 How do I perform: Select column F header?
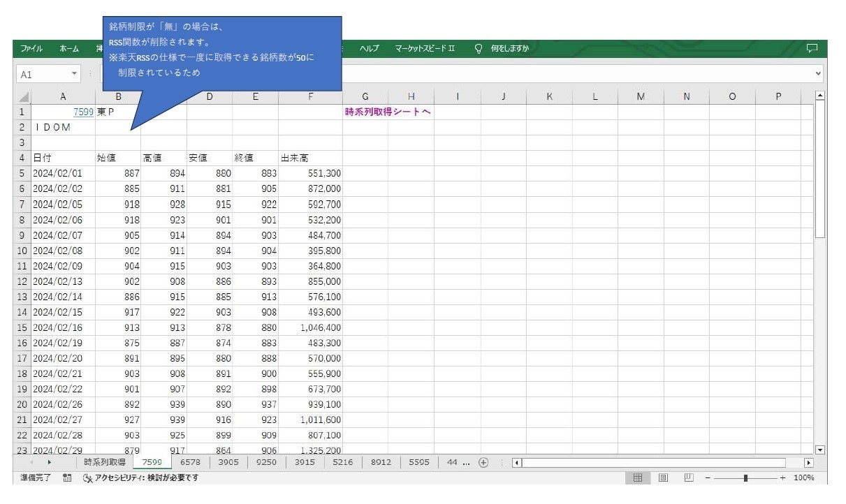[x=310, y=98]
